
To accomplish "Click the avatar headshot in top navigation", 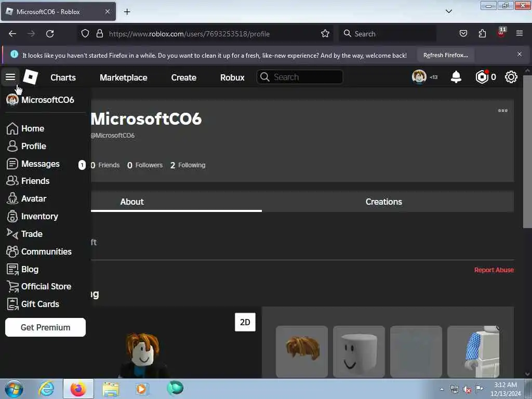I will click(419, 77).
